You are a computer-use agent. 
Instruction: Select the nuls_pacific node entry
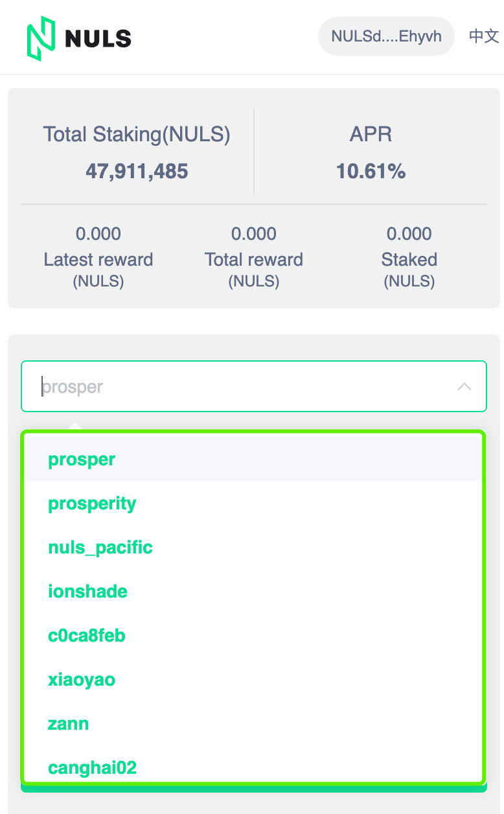tap(254, 548)
